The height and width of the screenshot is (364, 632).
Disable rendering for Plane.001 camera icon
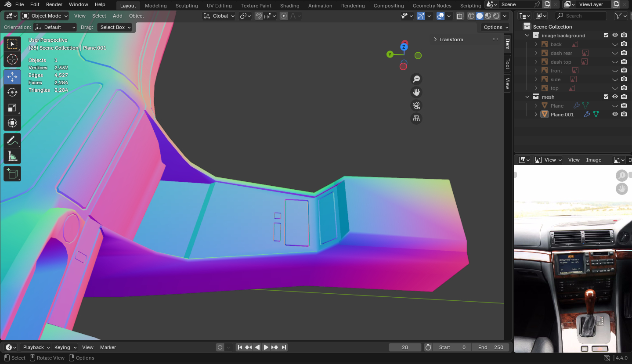click(x=624, y=114)
